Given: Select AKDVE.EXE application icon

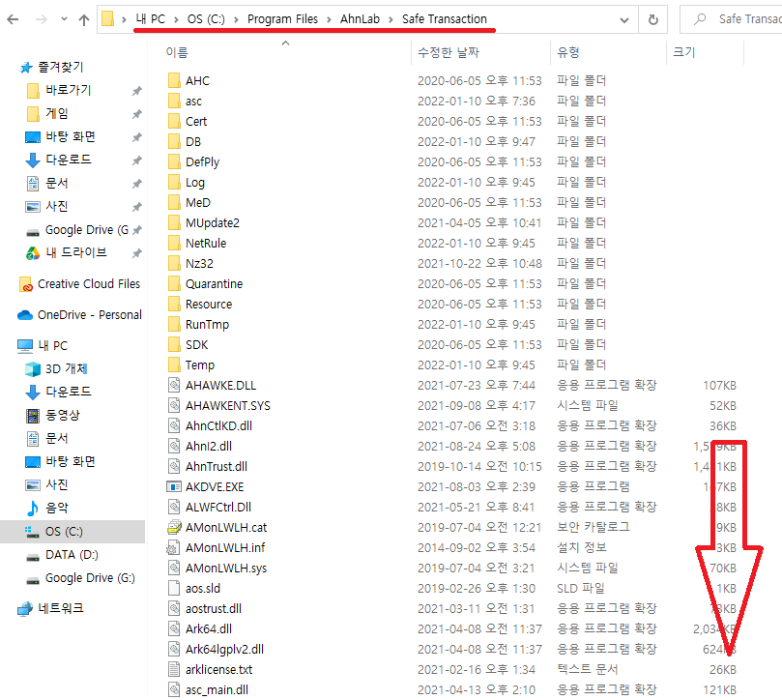Looking at the screenshot, I should coord(174,487).
